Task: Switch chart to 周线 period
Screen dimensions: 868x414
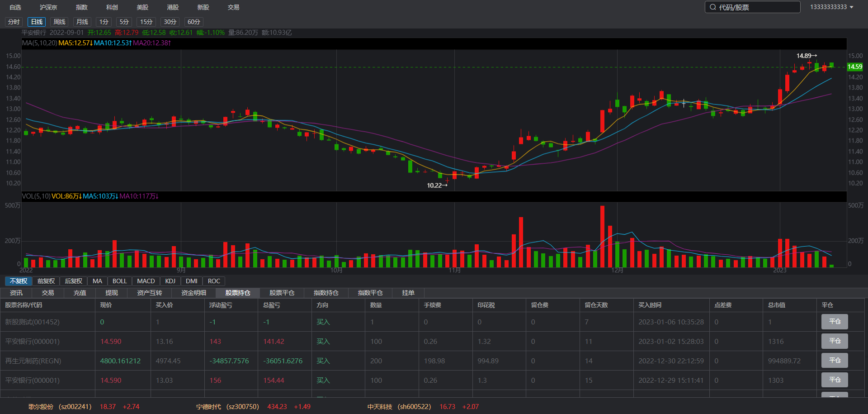Action: pos(59,22)
